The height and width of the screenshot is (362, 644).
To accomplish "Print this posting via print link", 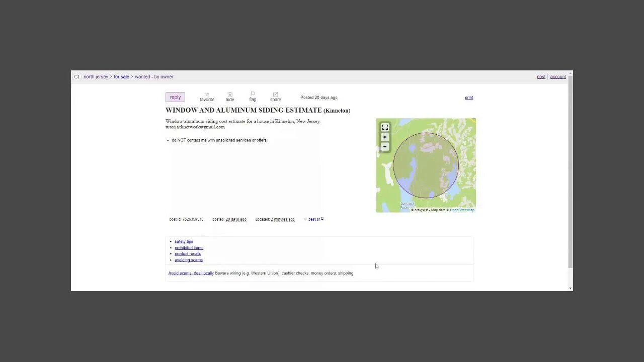I will 469,98.
